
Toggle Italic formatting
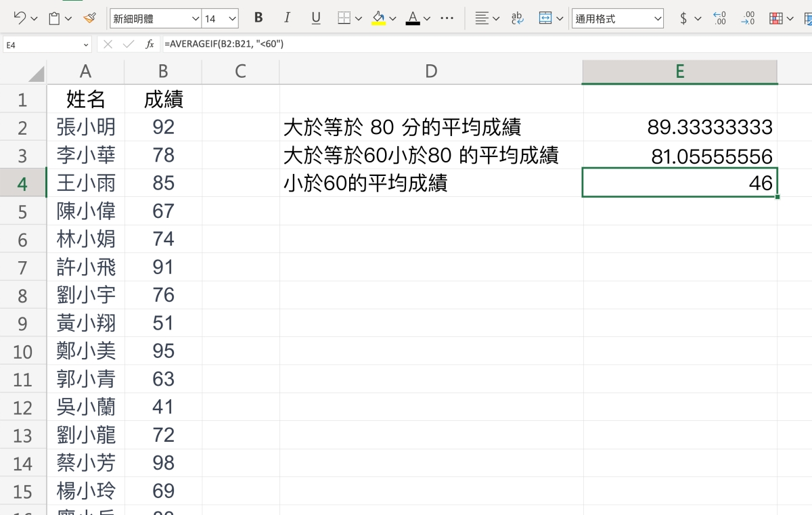click(288, 18)
